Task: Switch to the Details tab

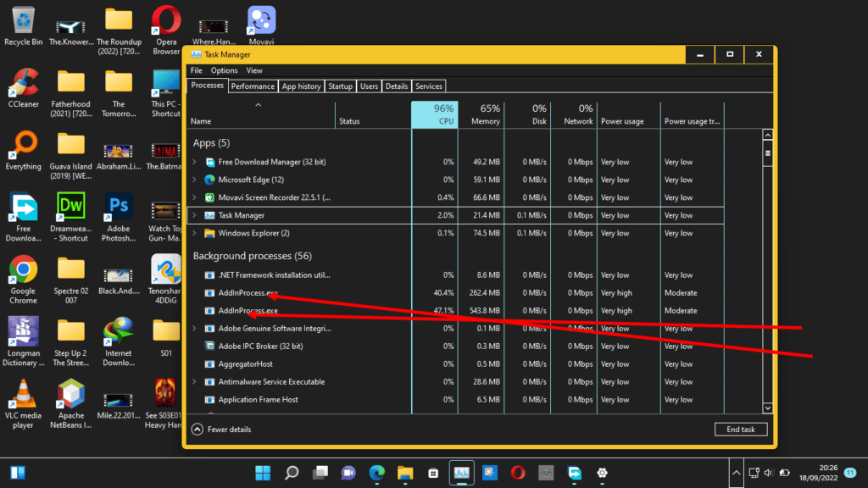Action: point(397,86)
